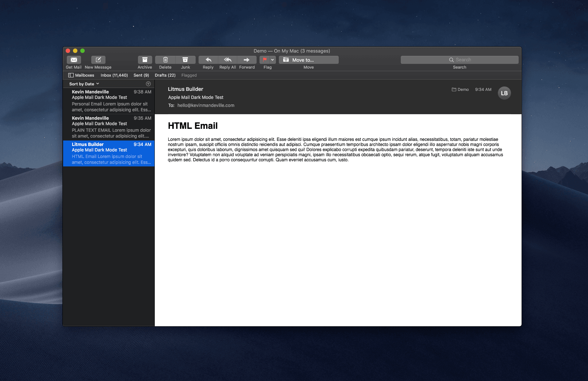
Task: Reply All to the current message
Action: pyautogui.click(x=227, y=60)
